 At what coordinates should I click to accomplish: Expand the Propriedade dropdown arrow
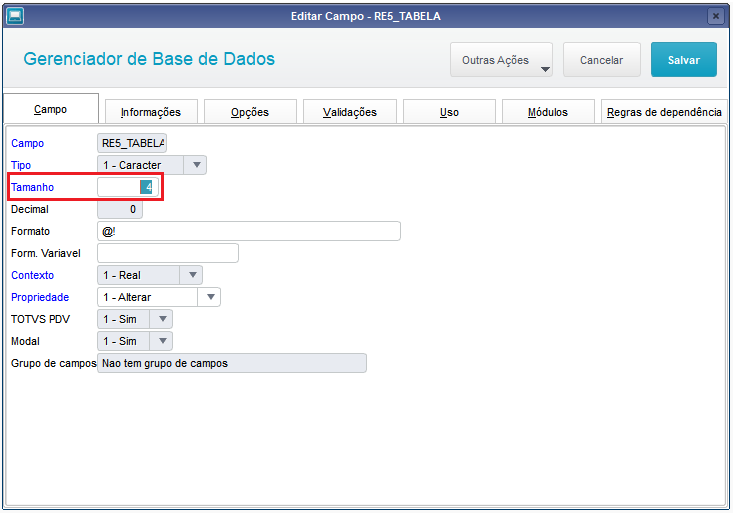click(x=210, y=297)
